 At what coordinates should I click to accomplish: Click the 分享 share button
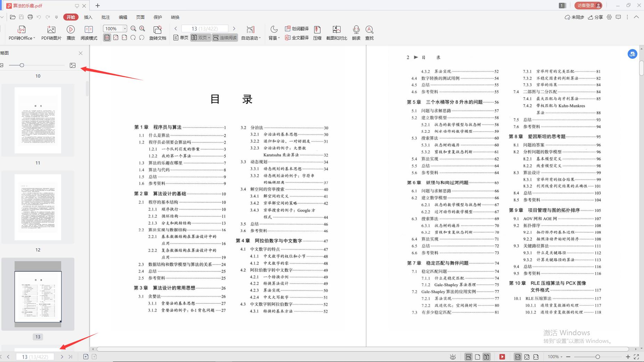[596, 17]
